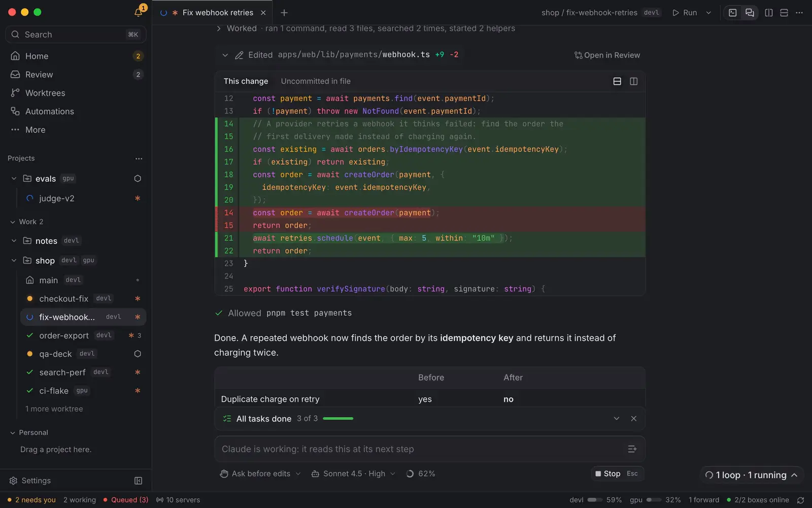Focus the sidebar Search field
This screenshot has width=812, height=508.
coord(76,35)
